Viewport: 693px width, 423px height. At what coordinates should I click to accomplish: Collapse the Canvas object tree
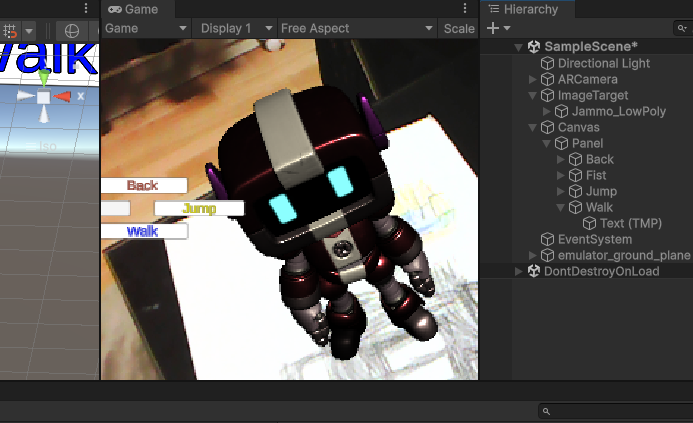532,128
